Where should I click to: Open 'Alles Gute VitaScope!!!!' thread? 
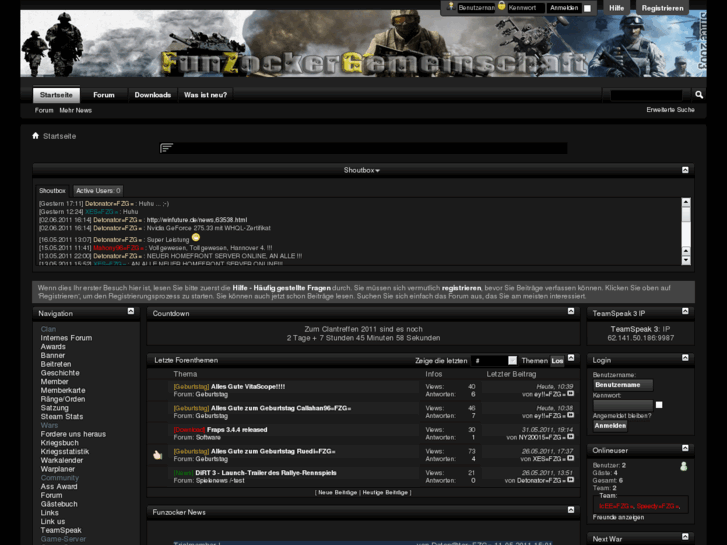(x=248, y=387)
